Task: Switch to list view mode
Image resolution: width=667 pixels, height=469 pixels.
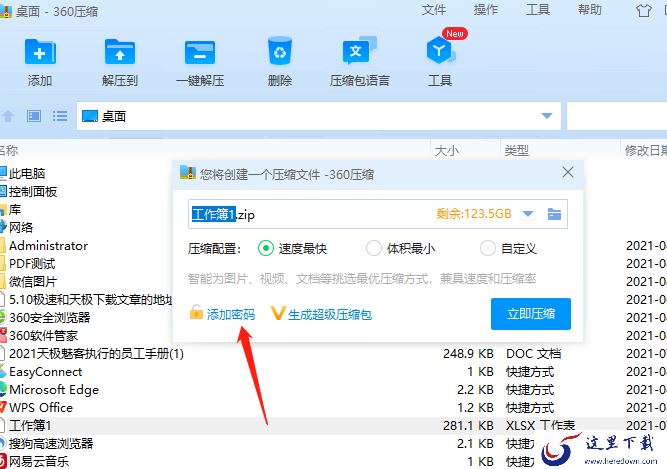Action: 60,116
